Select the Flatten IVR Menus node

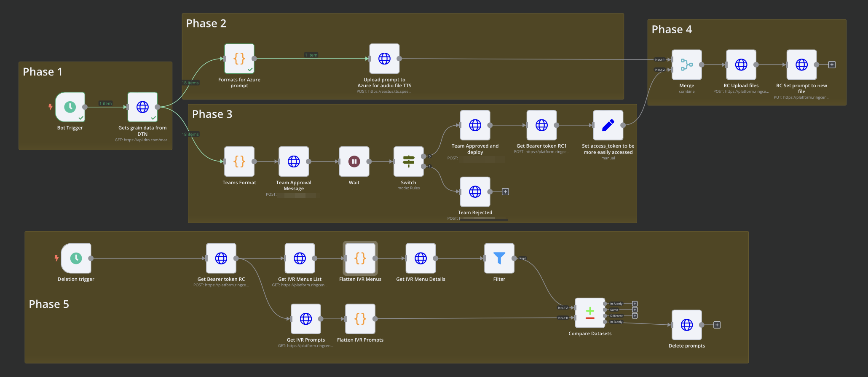(360, 259)
